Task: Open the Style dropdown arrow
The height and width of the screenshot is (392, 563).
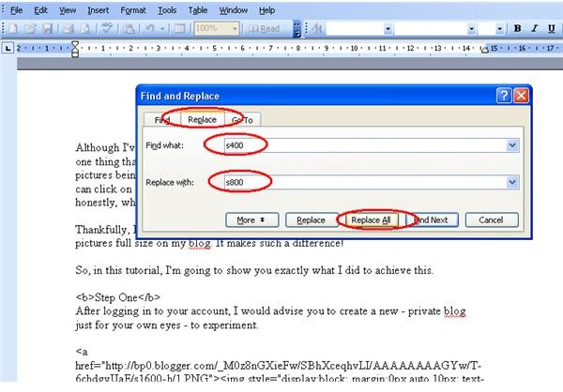Action: coord(388,29)
